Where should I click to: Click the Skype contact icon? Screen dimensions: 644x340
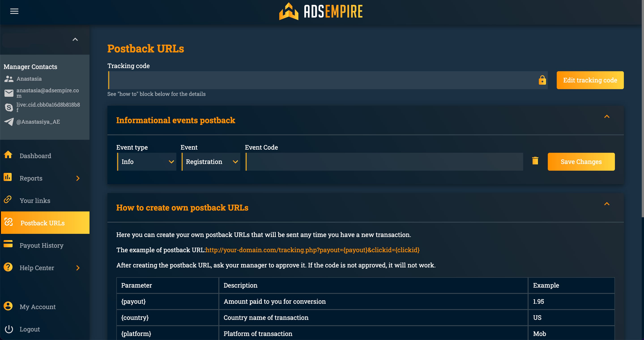(9, 107)
